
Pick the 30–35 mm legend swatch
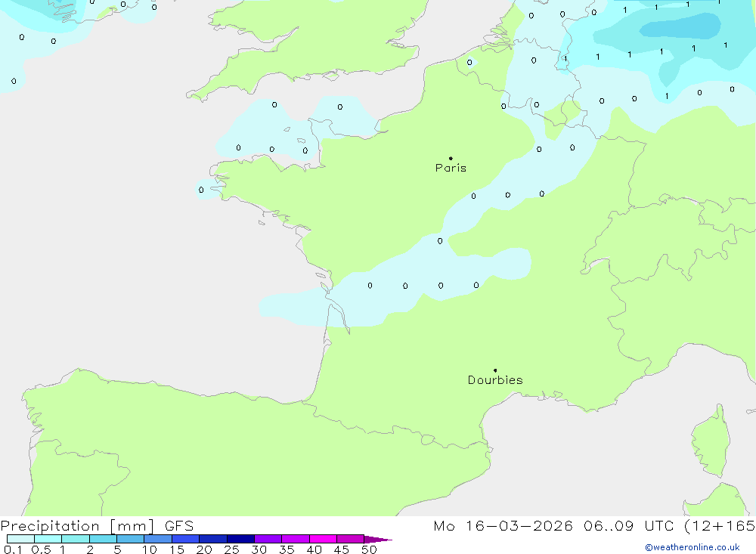[268, 539]
